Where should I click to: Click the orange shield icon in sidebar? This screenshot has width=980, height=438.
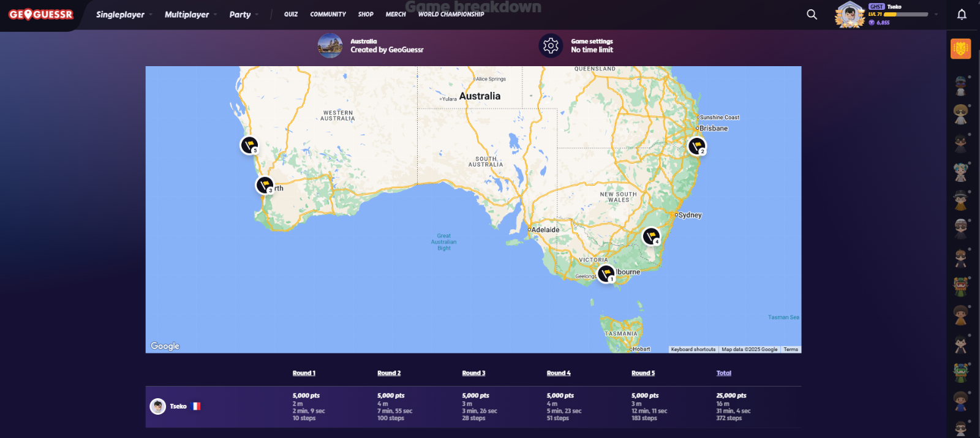[x=960, y=48]
